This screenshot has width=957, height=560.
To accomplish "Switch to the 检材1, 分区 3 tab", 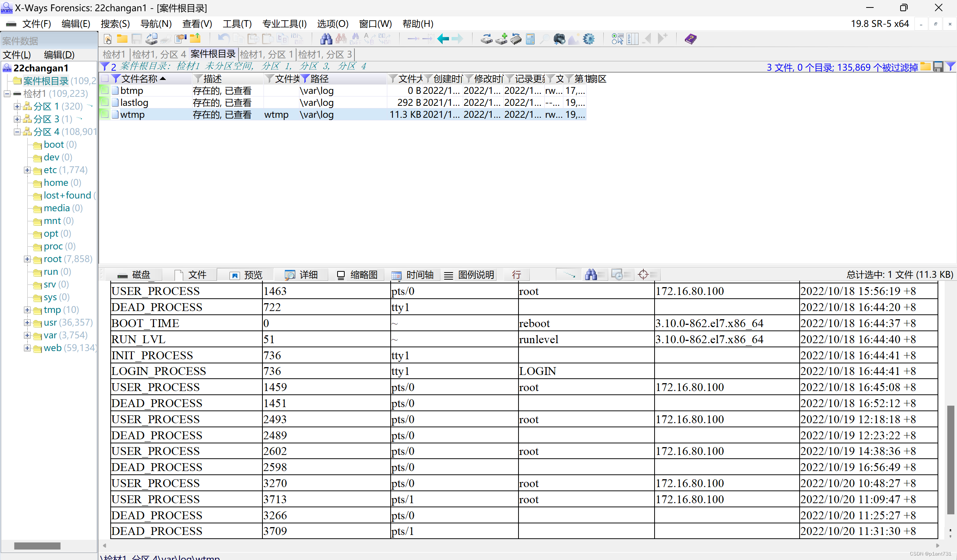I will point(325,54).
